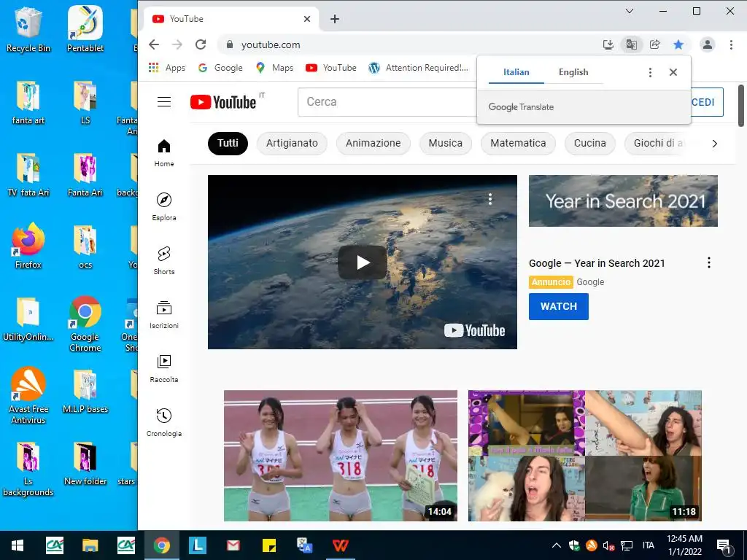This screenshot has width=747, height=560.
Task: Reload the YouTube page
Action: (x=201, y=44)
